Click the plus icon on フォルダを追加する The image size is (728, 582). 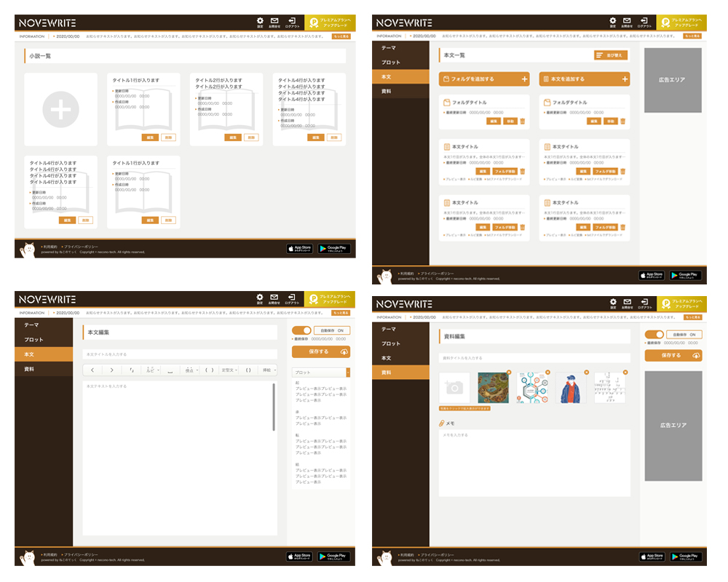[x=524, y=79]
